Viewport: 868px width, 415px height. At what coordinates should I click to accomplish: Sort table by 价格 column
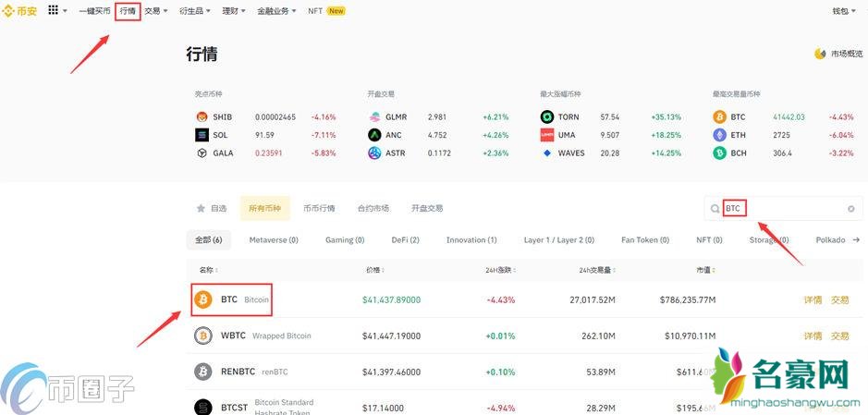point(374,270)
